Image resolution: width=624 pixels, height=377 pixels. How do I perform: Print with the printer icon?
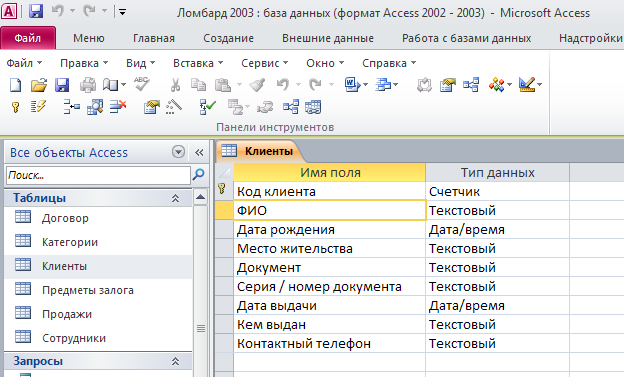click(x=88, y=85)
